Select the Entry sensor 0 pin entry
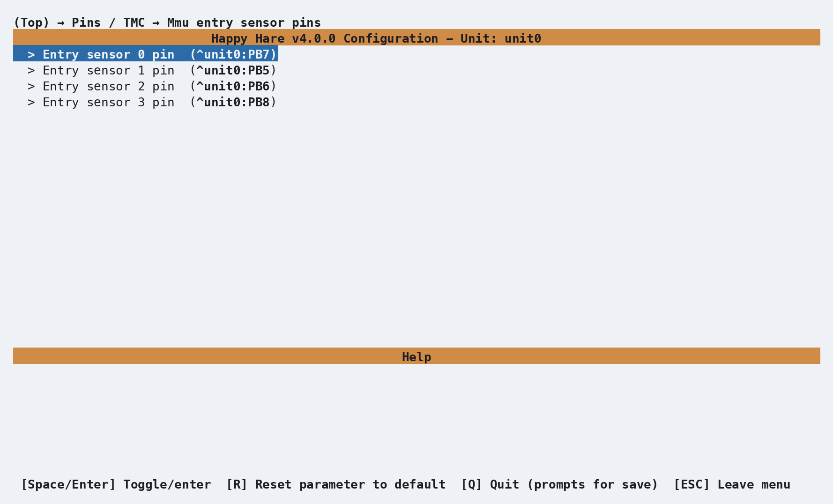 pyautogui.click(x=145, y=54)
